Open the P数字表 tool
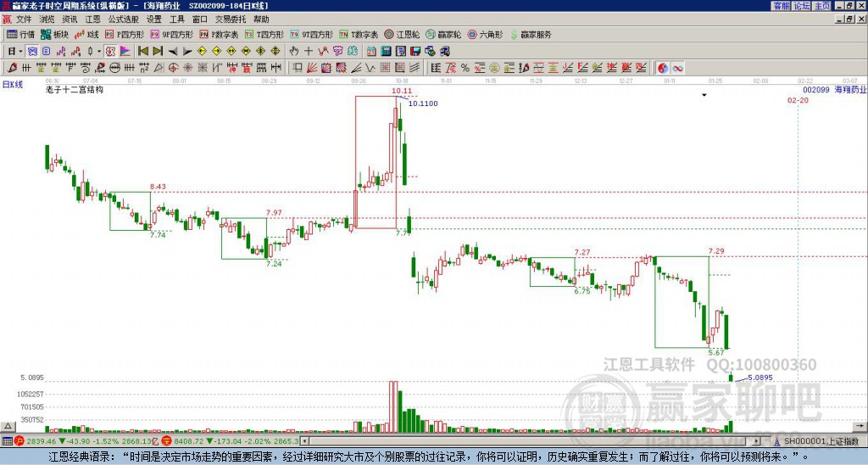 (x=219, y=34)
